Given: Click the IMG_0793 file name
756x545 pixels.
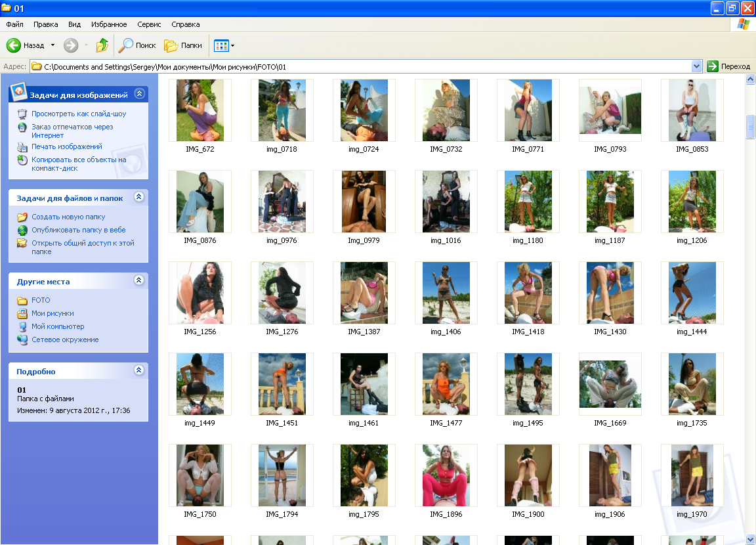Looking at the screenshot, I should 610,150.
